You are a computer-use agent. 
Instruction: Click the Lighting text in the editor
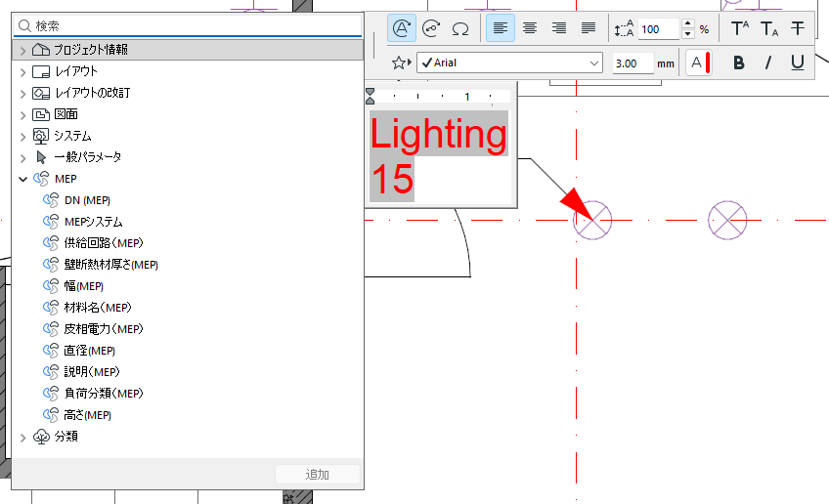tap(438, 135)
